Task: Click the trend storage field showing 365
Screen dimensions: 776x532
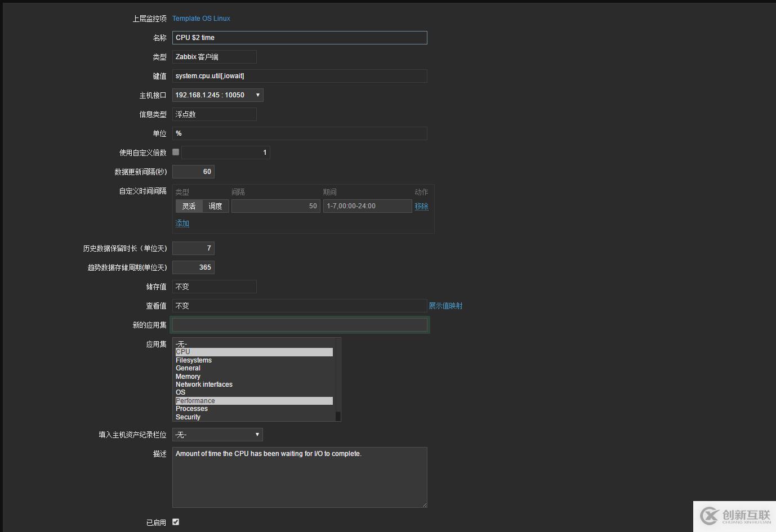Action: click(x=193, y=267)
